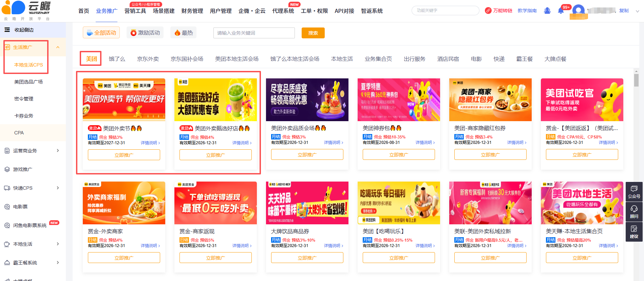
Task: Open the 公众号 floating panel button
Action: coord(634,192)
